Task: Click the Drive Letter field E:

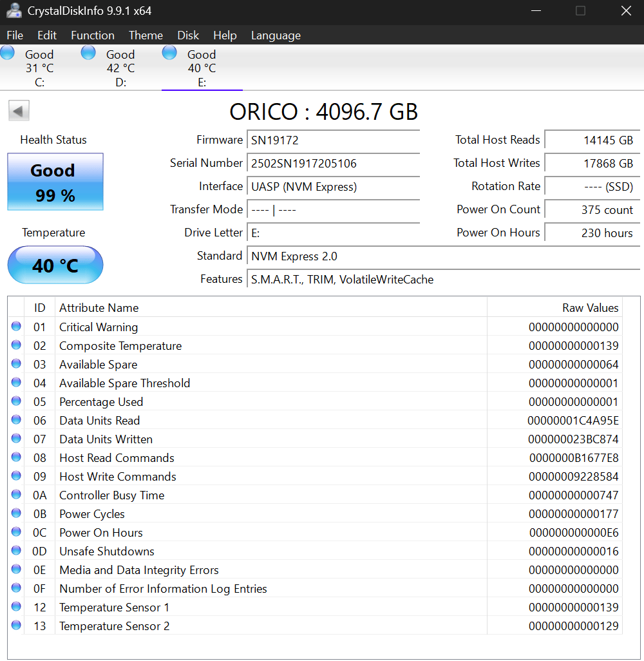Action: tap(333, 233)
